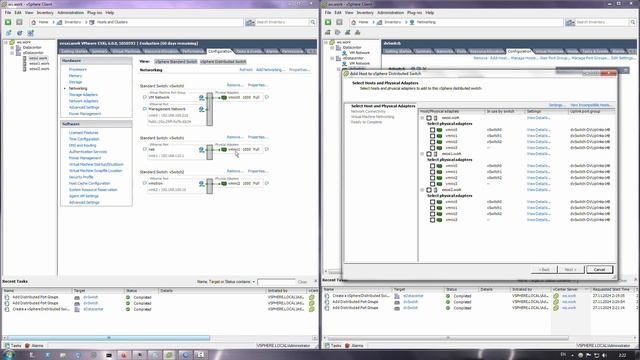Viewport: 640px width, 360px height.
Task: Click green back arrow in right vSphere window
Action: 328,22
